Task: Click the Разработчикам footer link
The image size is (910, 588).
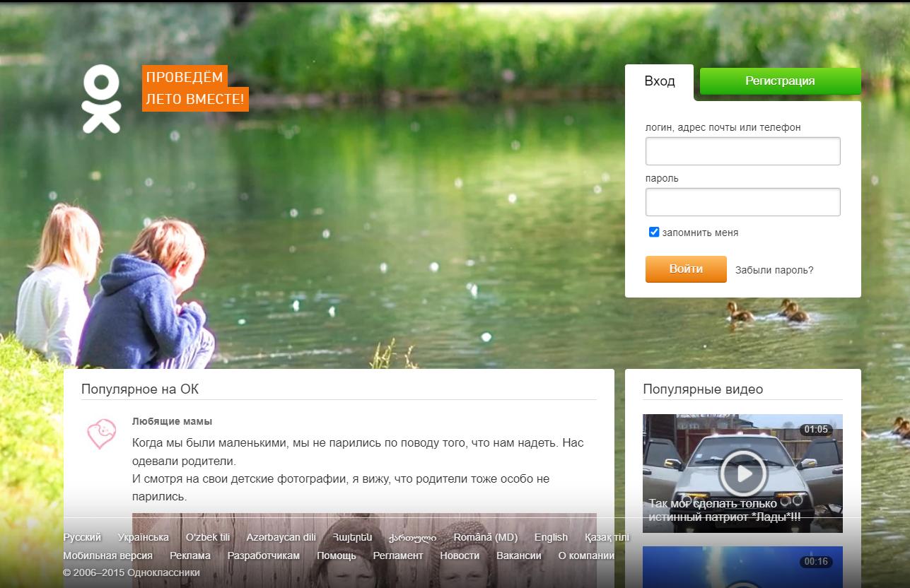Action: (x=264, y=555)
